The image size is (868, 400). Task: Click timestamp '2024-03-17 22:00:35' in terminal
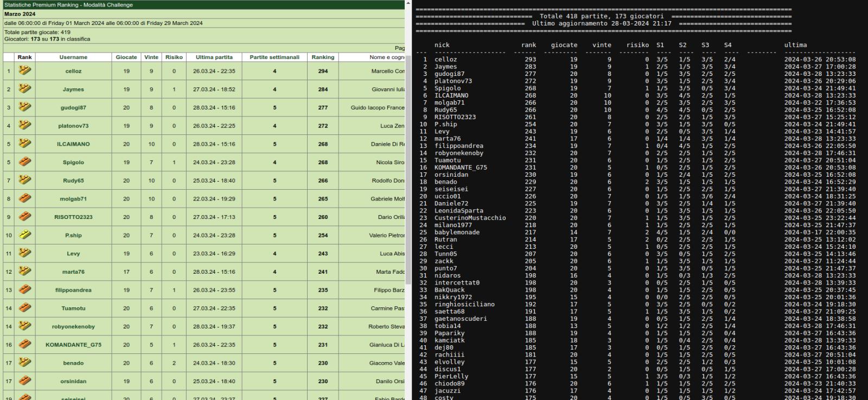pos(820,232)
